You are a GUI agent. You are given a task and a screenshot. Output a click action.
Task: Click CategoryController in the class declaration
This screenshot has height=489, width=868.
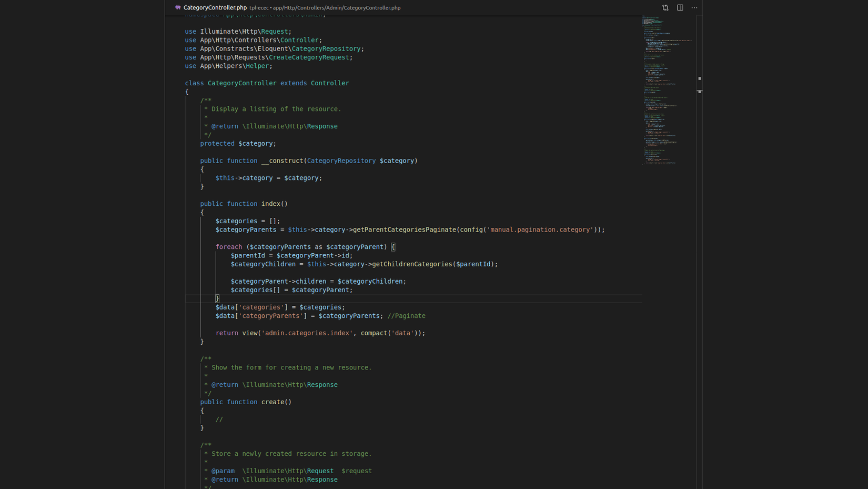coord(242,83)
